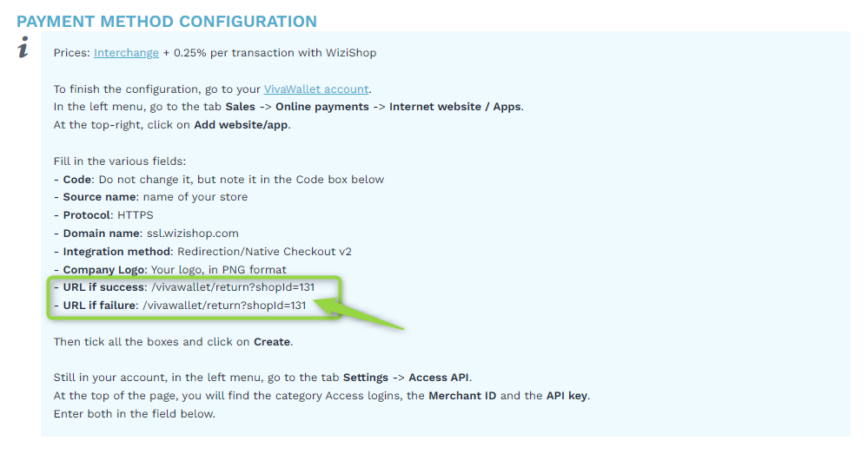Viewport: 868px width, 454px height.
Task: Click the bold 'API key' text
Action: coord(567,396)
